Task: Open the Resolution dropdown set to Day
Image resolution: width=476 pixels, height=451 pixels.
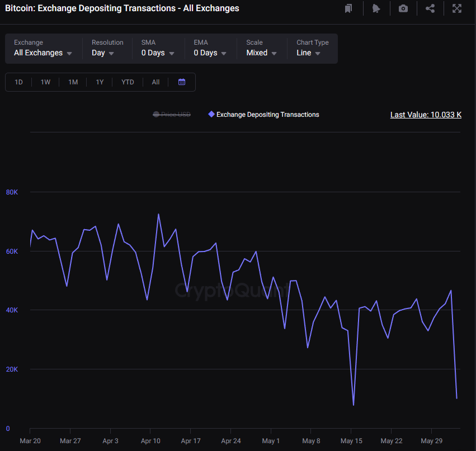Action: (107, 49)
